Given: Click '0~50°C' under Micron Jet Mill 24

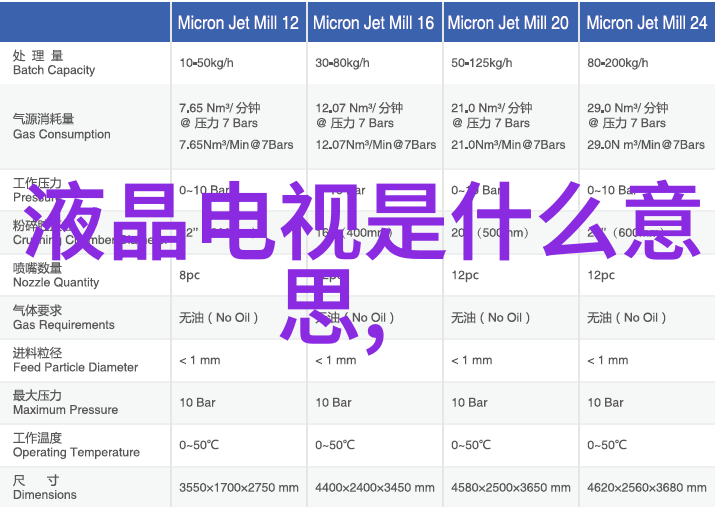Looking at the screenshot, I should click(607, 445).
